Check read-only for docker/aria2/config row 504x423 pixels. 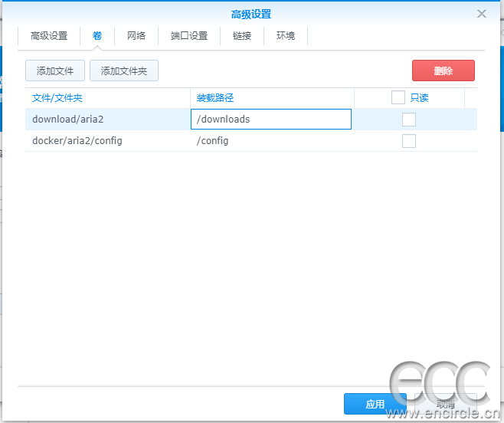(x=409, y=141)
